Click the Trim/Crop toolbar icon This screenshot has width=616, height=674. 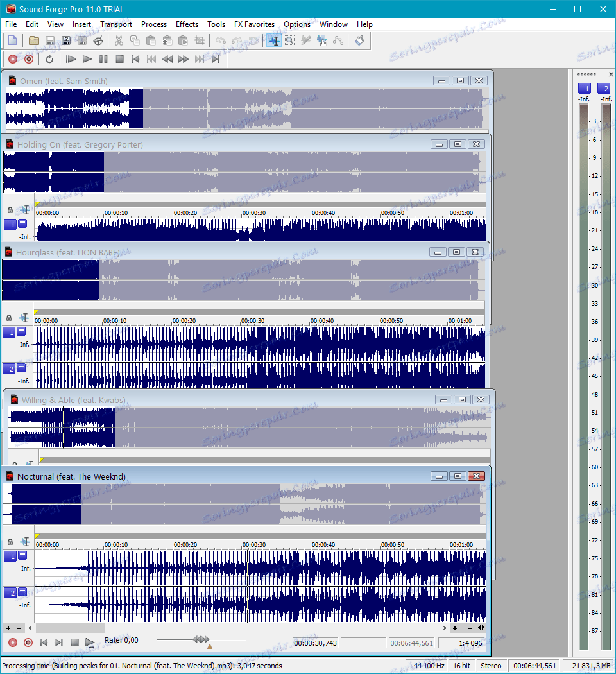pyautogui.click(x=200, y=40)
